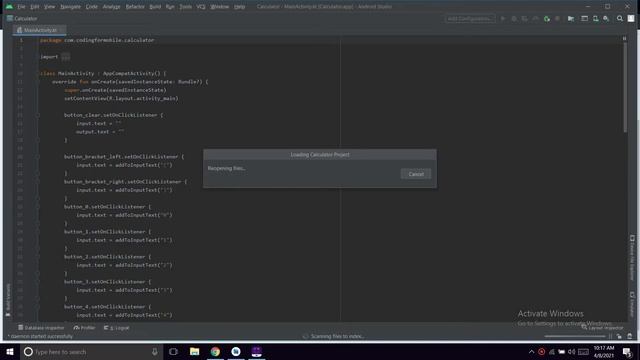Open the VCS menu
The height and width of the screenshot is (360, 640).
coord(200,7)
